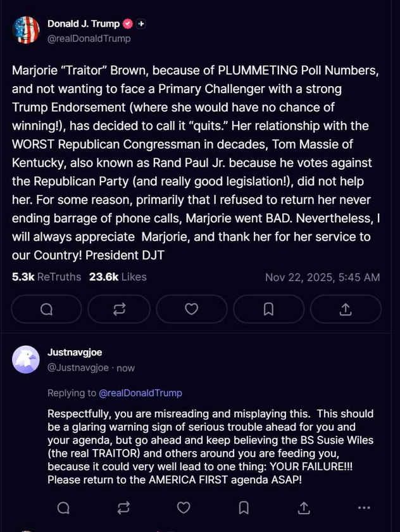Open more options menu on Justnavgjoe's comment
The width and height of the screenshot is (400, 532).
coord(364,507)
